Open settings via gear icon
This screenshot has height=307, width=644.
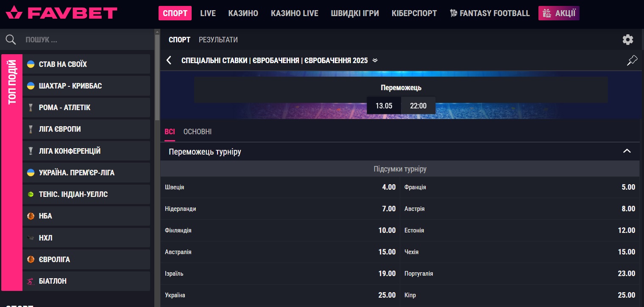point(628,39)
